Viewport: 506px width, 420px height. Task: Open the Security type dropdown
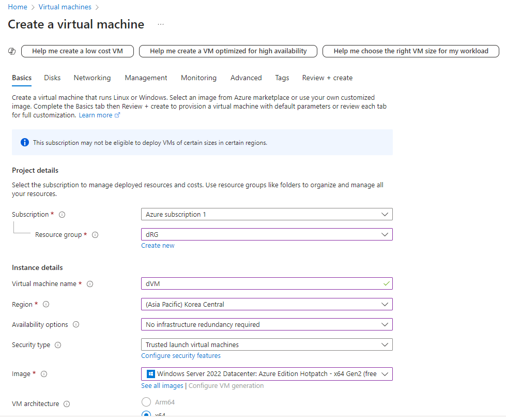tap(267, 344)
